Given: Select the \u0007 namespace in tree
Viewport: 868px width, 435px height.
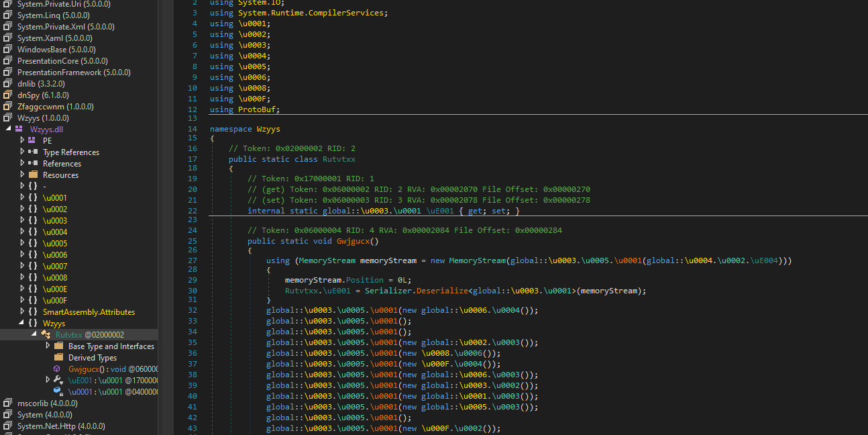Looking at the screenshot, I should click(55, 267).
